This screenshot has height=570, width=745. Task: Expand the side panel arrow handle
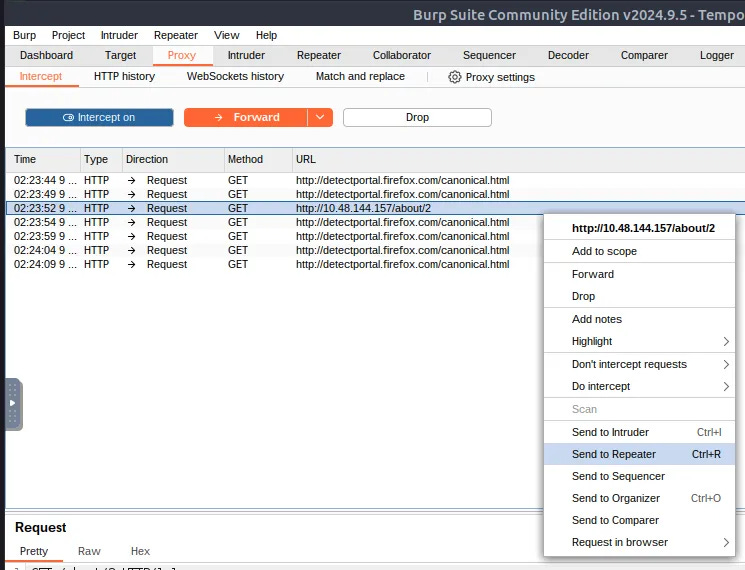(13, 403)
